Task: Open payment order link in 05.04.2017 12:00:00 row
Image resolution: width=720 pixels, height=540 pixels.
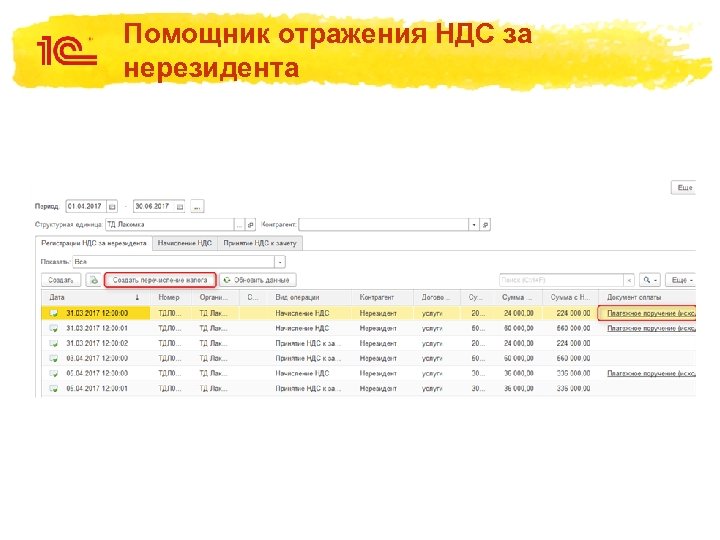Action: (651, 373)
